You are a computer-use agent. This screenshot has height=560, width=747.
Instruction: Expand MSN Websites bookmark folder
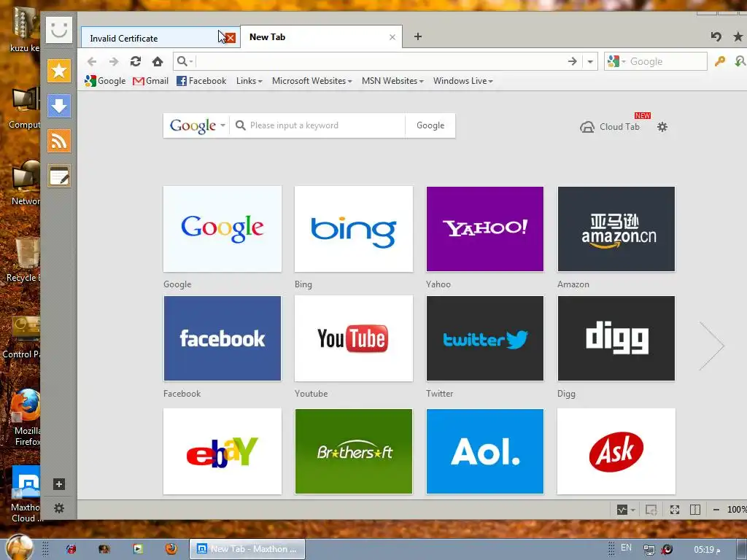[392, 81]
